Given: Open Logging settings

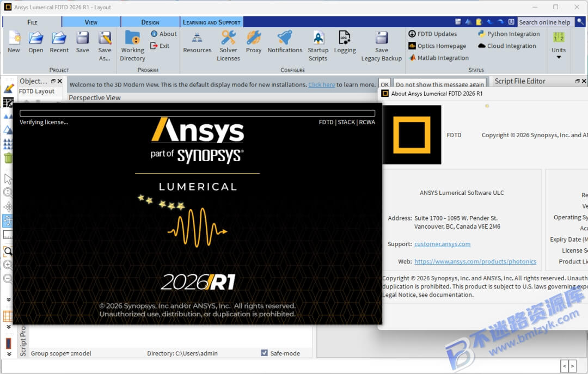Looking at the screenshot, I should click(345, 42).
